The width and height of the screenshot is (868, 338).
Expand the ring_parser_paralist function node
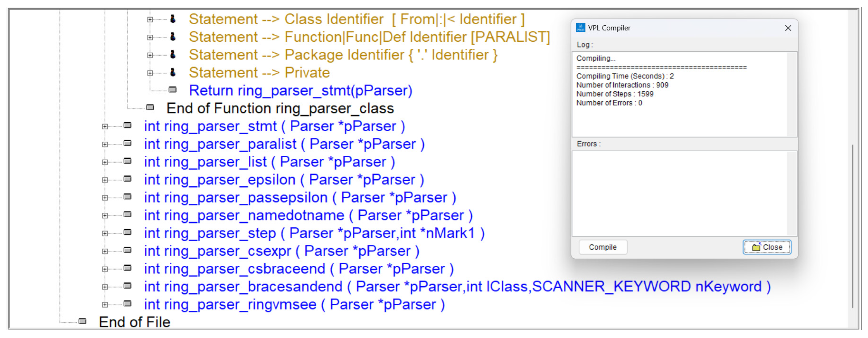(105, 145)
